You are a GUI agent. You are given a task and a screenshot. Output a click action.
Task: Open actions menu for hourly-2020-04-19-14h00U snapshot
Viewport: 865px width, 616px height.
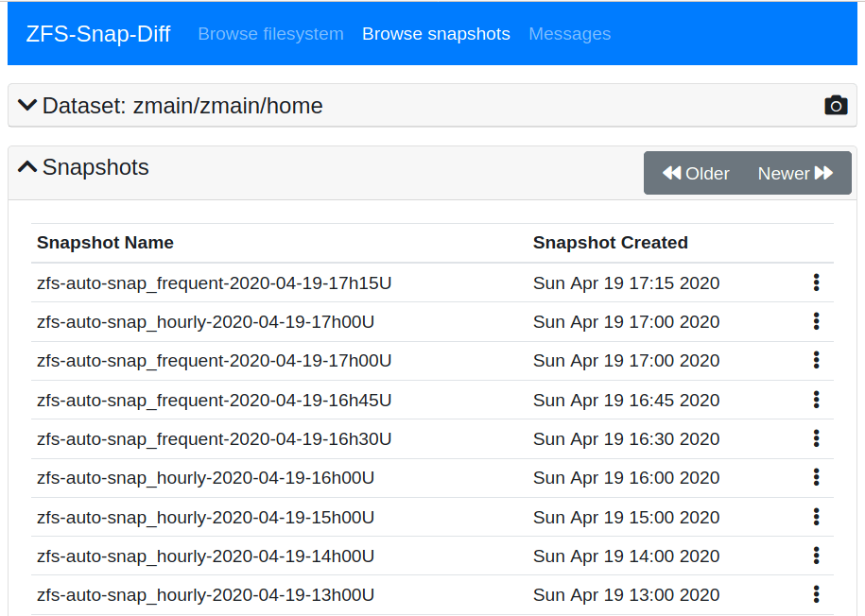[x=816, y=556]
